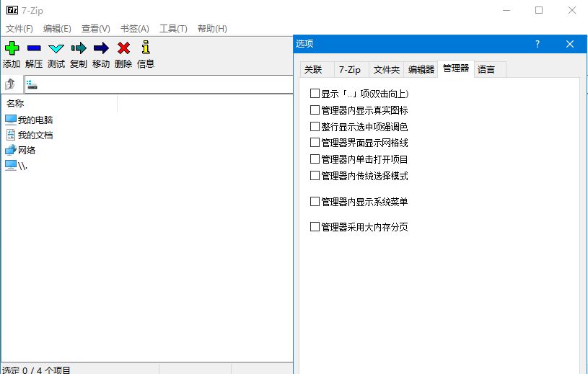Click the green Add (添加) toolbar icon
Image resolution: width=588 pixels, height=374 pixels.
[12, 49]
